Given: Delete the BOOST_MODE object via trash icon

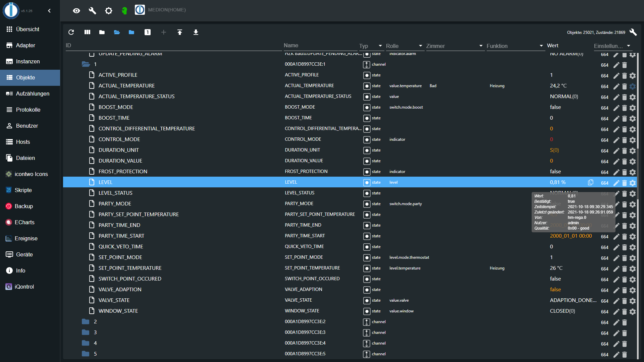Looking at the screenshot, I should point(625,108).
